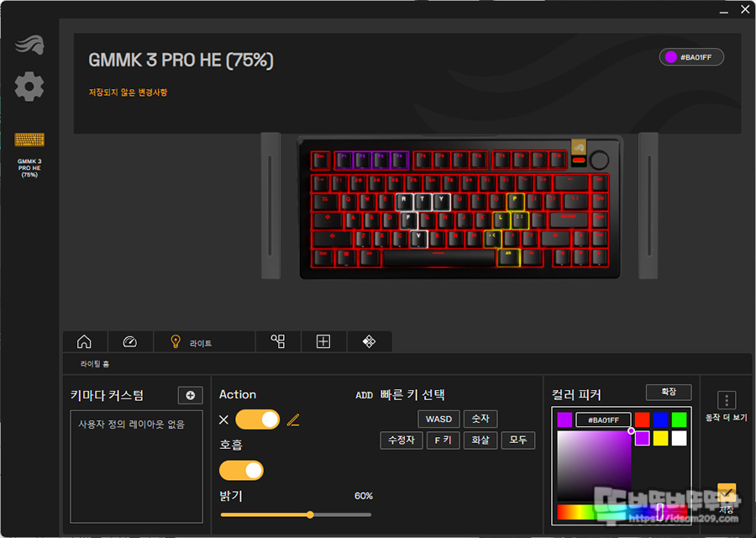Screen dimensions: 756x538
Task: Click the P key on keyboard preview
Action: pyautogui.click(x=516, y=202)
